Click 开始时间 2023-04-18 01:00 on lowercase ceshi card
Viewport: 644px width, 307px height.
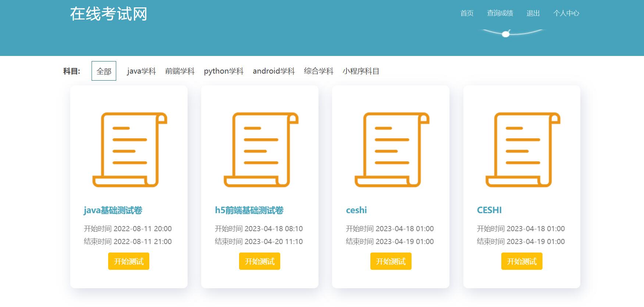pyautogui.click(x=390, y=229)
